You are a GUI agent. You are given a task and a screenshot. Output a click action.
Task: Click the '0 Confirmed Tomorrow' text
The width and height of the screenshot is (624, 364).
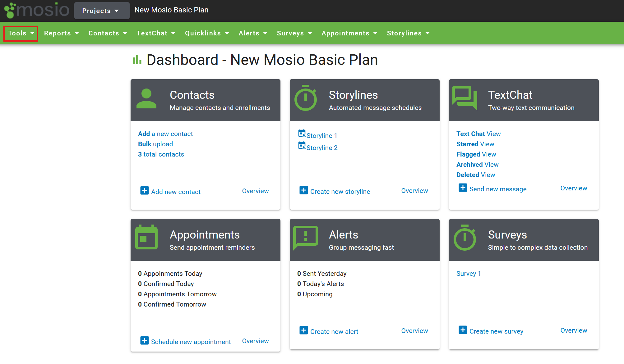172,304
